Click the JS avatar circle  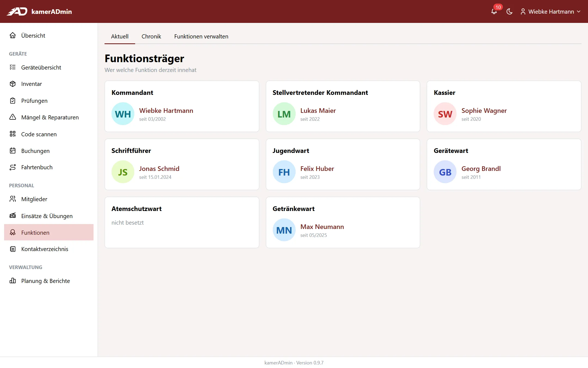tap(123, 172)
